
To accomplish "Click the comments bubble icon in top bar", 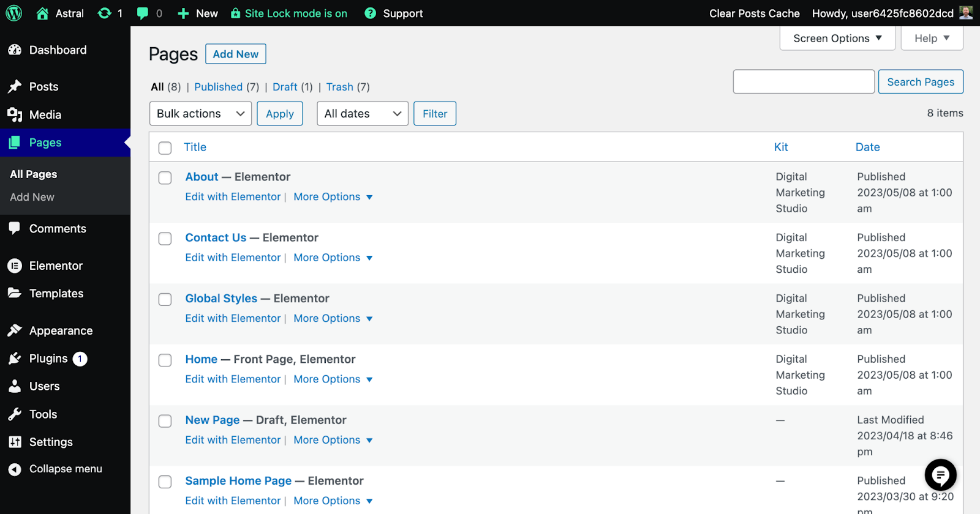I will pyautogui.click(x=143, y=13).
